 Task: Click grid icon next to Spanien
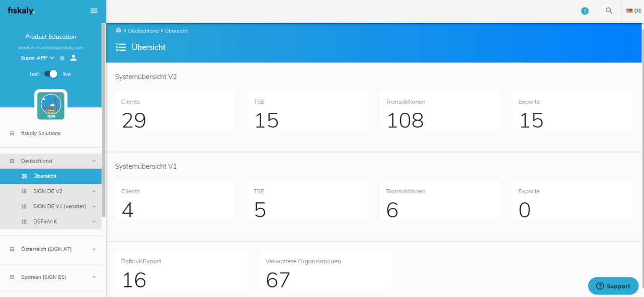[12, 277]
